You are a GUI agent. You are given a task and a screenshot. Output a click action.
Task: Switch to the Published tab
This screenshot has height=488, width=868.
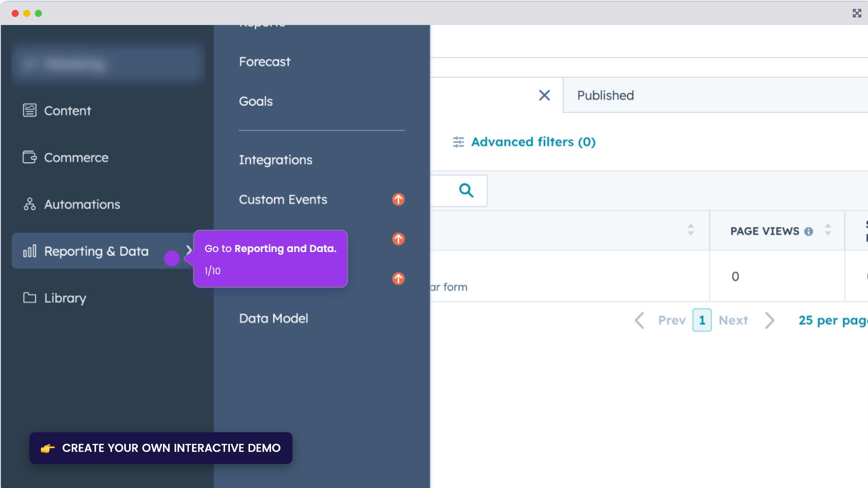coord(605,95)
